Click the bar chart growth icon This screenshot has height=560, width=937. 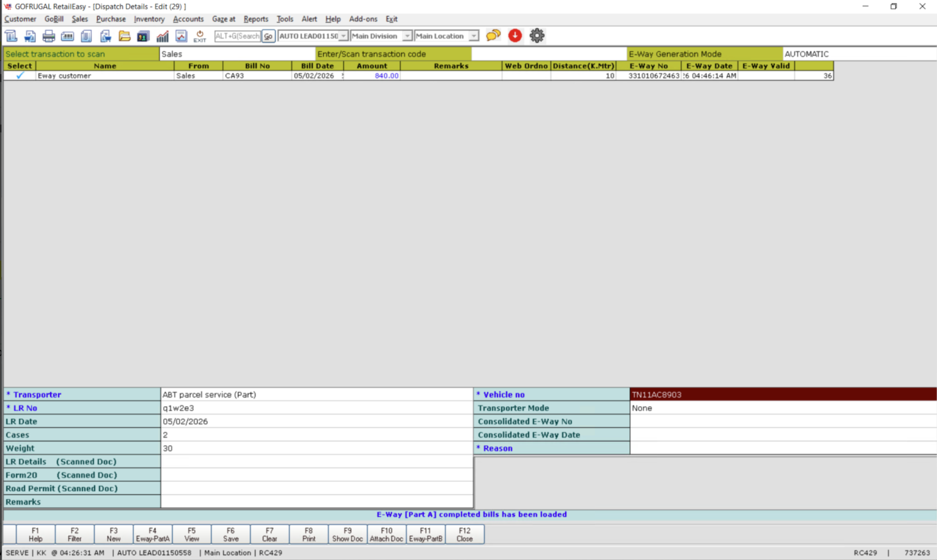pos(162,36)
